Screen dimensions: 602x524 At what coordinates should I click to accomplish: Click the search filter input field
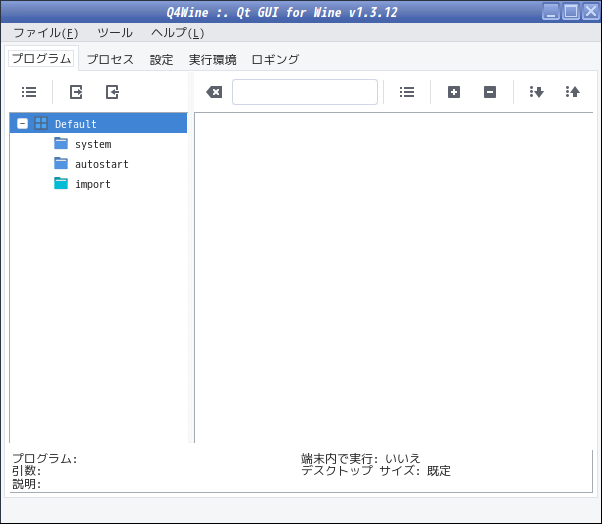(x=305, y=92)
